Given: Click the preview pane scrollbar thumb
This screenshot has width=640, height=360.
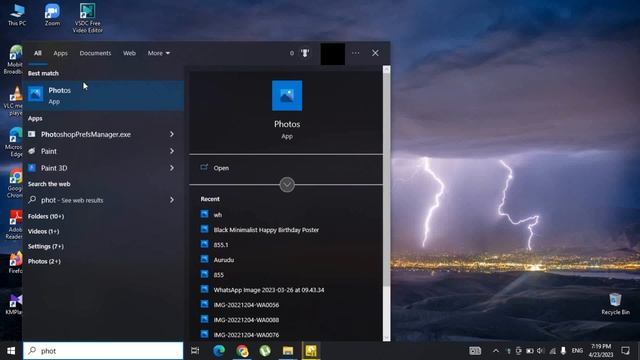Looking at the screenshot, I should click(387, 180).
